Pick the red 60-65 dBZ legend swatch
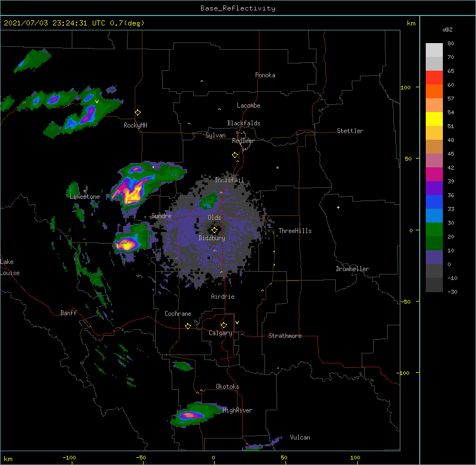 434,77
